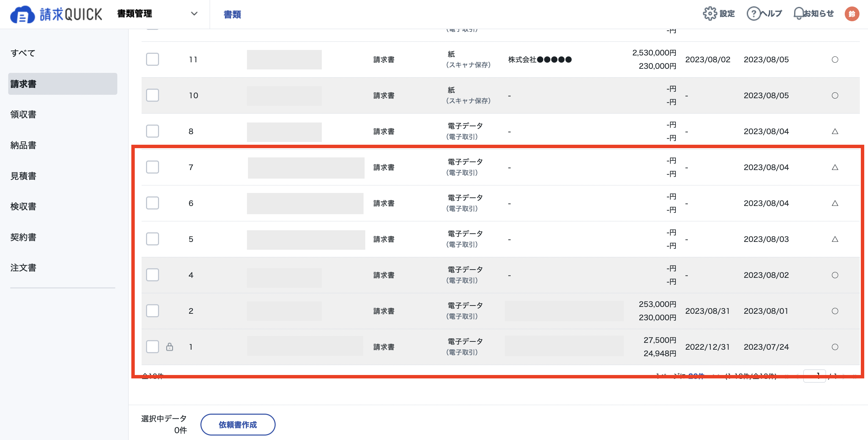Viewport: 868px width, 440px height.
Task: Click the lock icon on row 1
Action: tap(169, 347)
